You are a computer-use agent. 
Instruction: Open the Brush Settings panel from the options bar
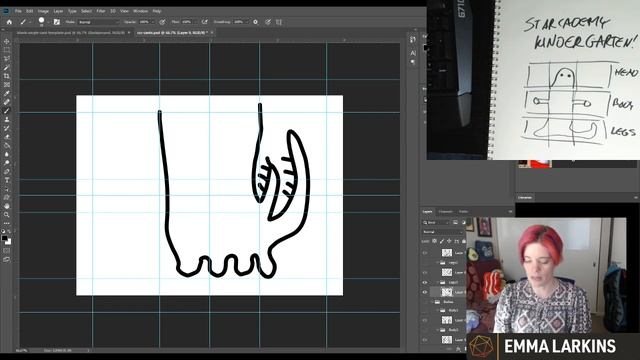(57, 22)
